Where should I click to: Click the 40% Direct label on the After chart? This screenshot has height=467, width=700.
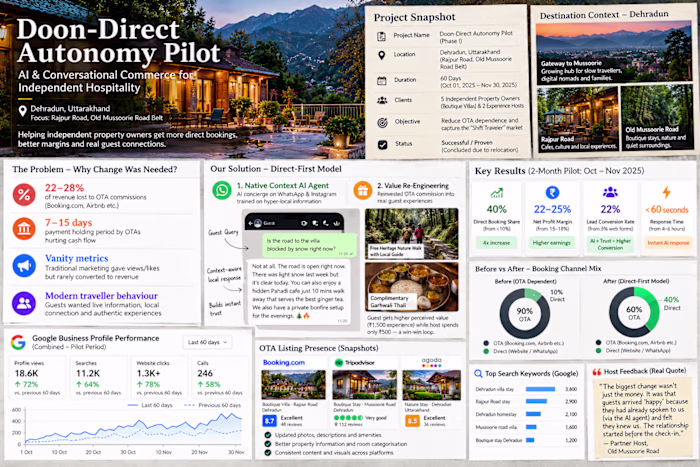(x=671, y=304)
